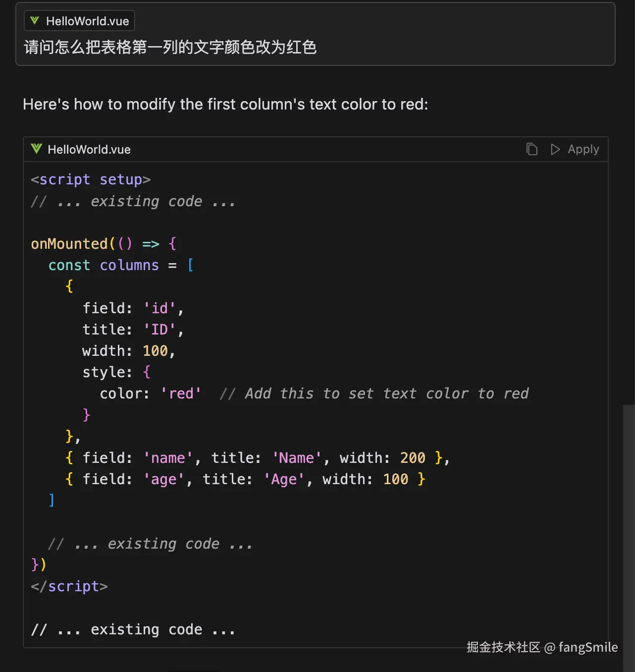The width and height of the screenshot is (635, 672).
Task: Click the Vue logo in code block header
Action: 36,149
